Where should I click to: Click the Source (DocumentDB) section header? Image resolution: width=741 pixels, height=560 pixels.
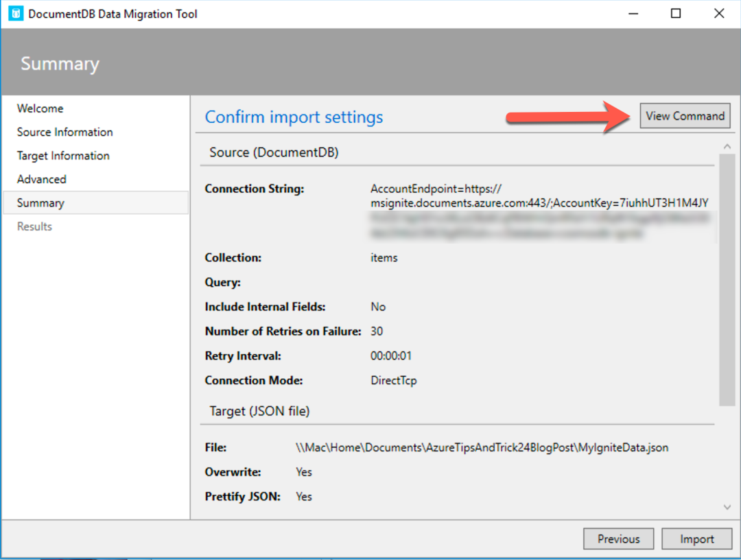pyautogui.click(x=274, y=152)
